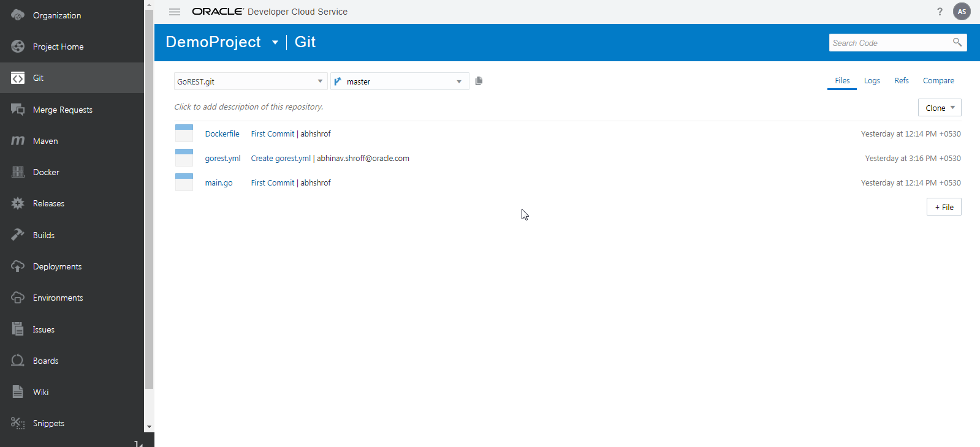Click the Releases gear icon

click(x=18, y=203)
